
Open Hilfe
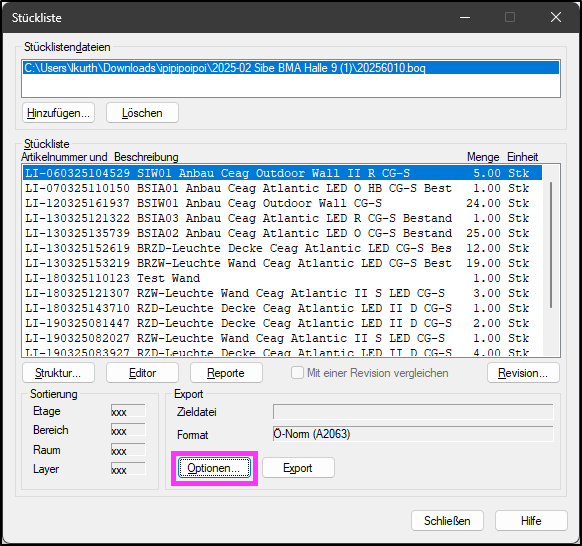[531, 521]
